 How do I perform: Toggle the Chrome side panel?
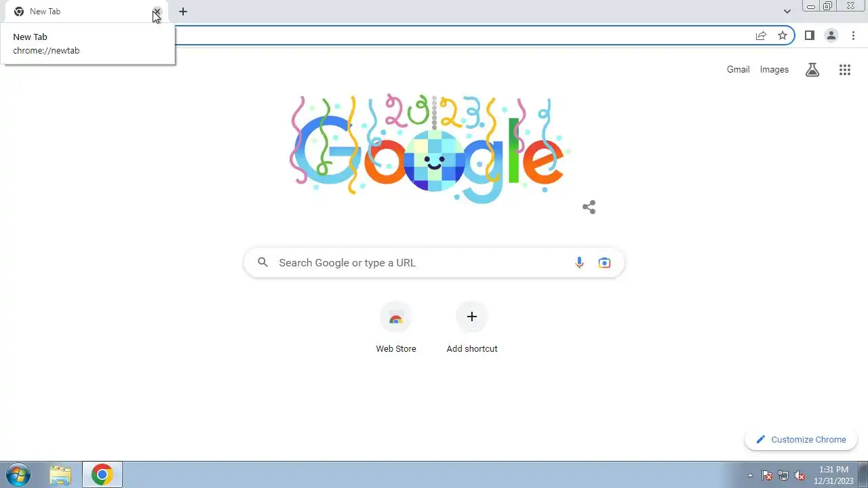pos(809,35)
